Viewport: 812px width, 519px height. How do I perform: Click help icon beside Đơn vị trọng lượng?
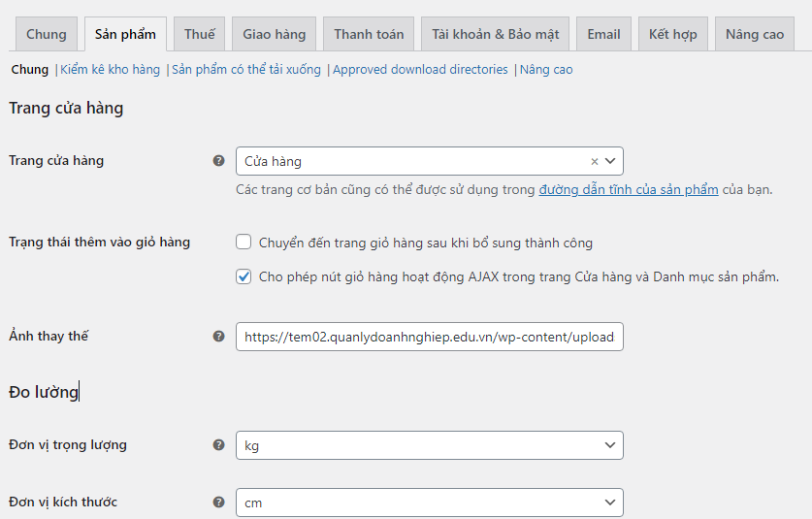218,445
